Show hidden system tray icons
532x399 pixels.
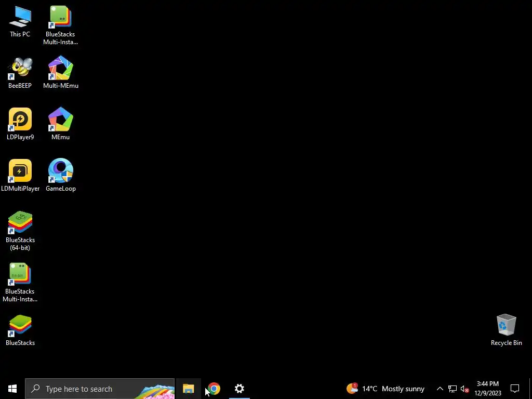(440, 389)
